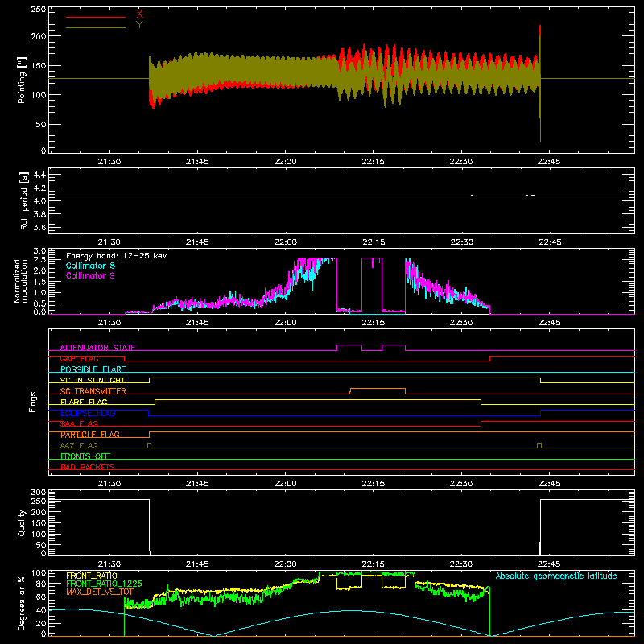Click the red X legend line

pyautogui.click(x=95, y=17)
